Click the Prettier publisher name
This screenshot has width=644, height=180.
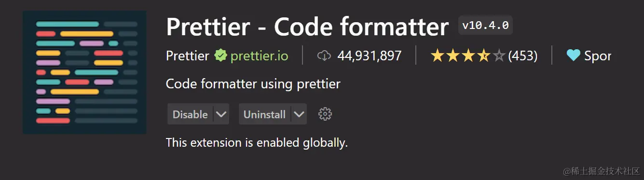click(x=187, y=56)
